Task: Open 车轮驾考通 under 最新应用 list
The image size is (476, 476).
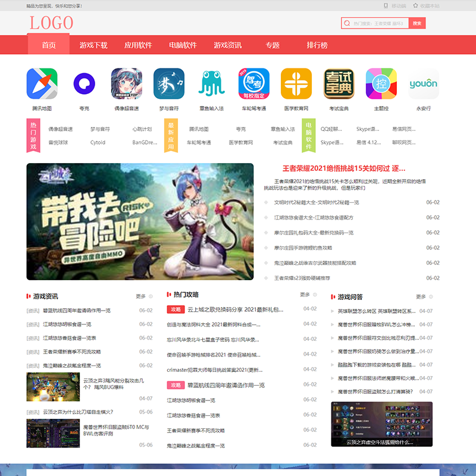Action: pos(199,142)
